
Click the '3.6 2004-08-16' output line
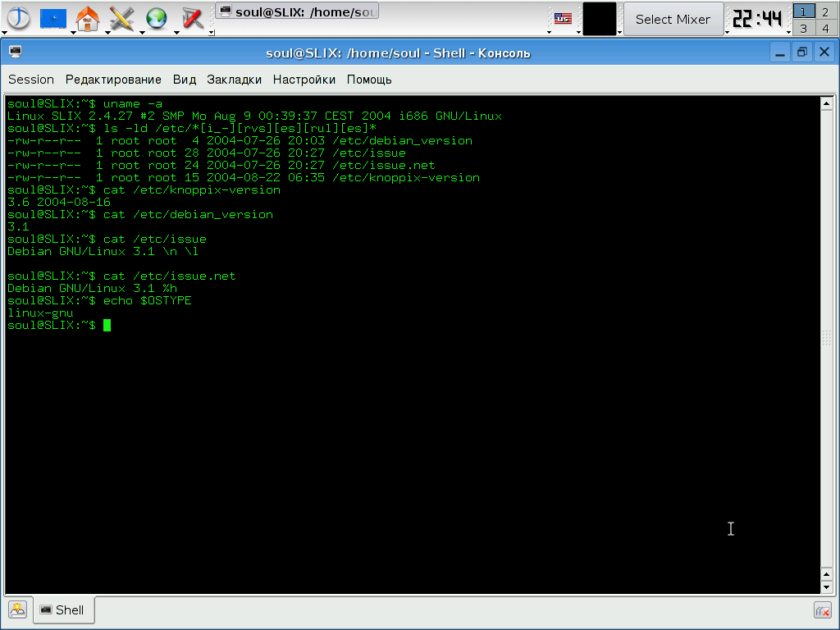click(x=59, y=203)
